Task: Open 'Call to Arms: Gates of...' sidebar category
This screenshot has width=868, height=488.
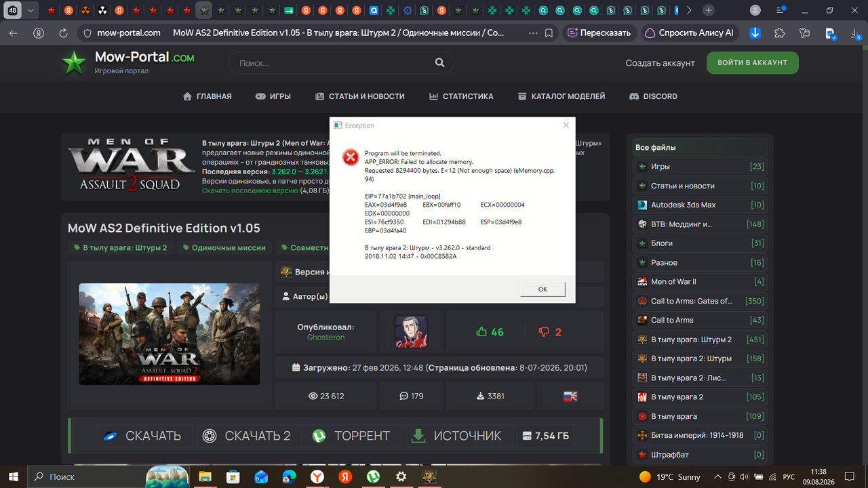Action: coord(700,301)
